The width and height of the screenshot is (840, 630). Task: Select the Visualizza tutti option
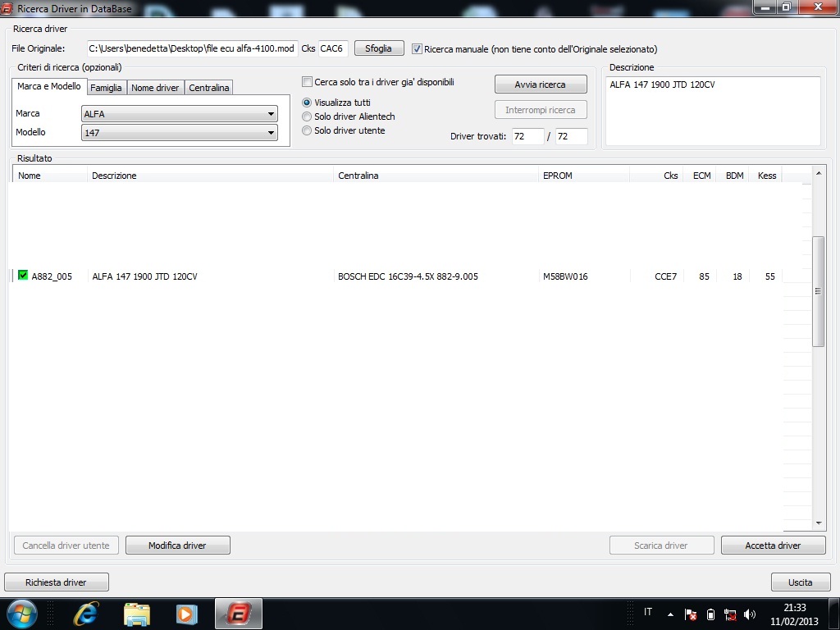point(307,103)
